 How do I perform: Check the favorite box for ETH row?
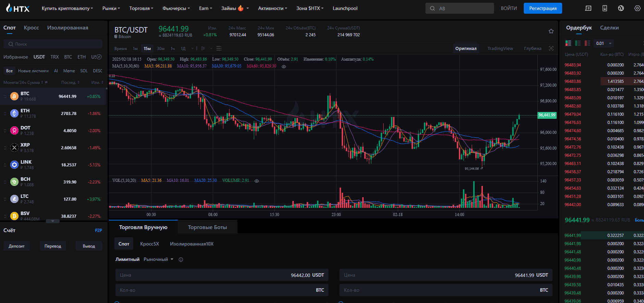tap(5, 114)
